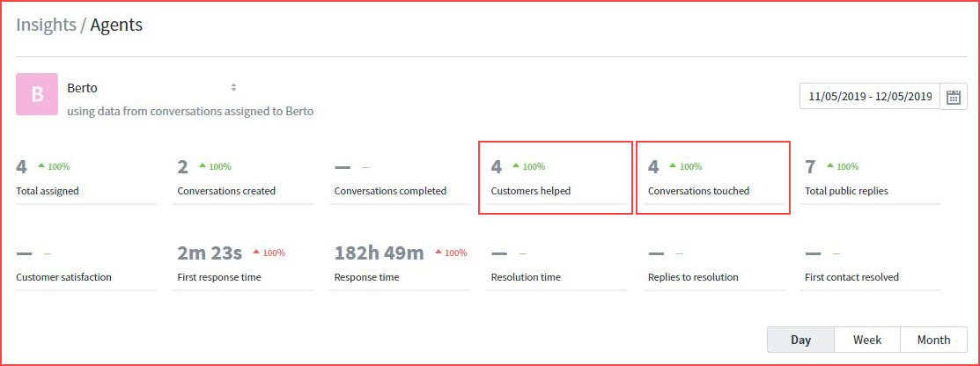Select the Customers helped metric
The width and height of the screenshot is (980, 366).
(555, 179)
